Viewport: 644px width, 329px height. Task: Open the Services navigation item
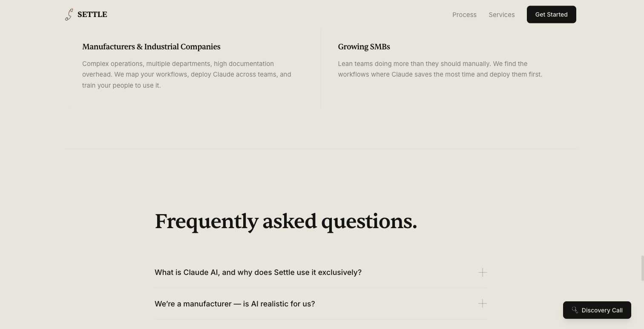pyautogui.click(x=501, y=14)
